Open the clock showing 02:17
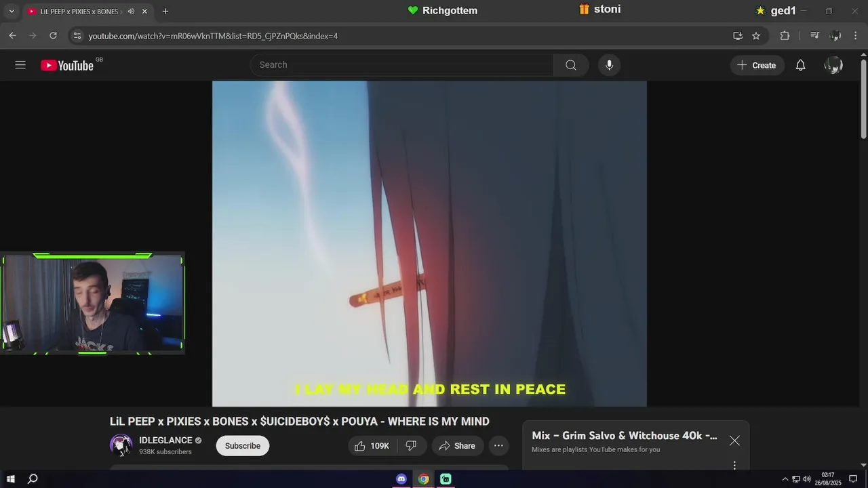The image size is (868, 488). tap(828, 479)
